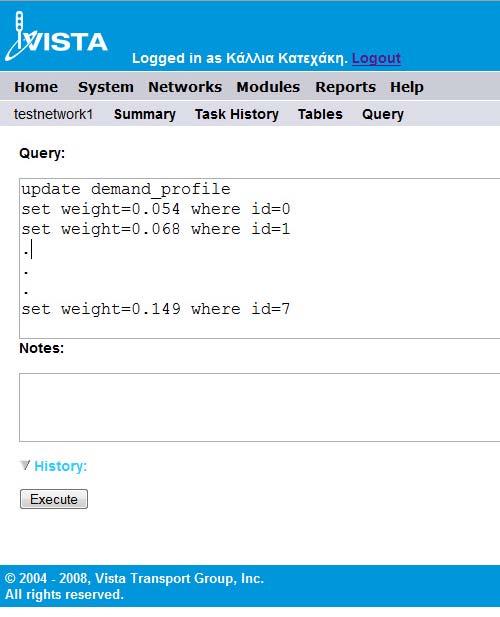
Task: Click the line 'set weight=0.149 where id=7'
Action: point(156,309)
